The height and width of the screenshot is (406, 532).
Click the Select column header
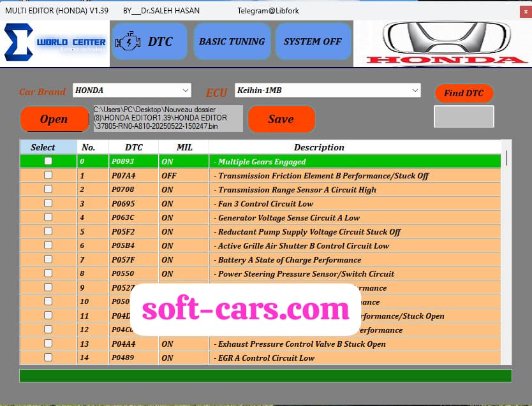48,147
